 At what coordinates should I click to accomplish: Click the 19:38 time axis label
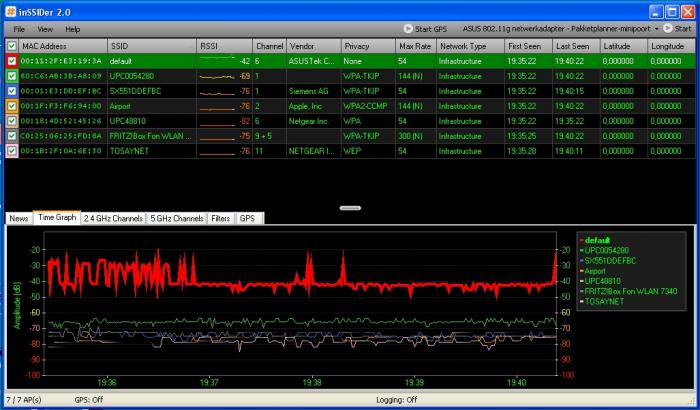pos(312,383)
